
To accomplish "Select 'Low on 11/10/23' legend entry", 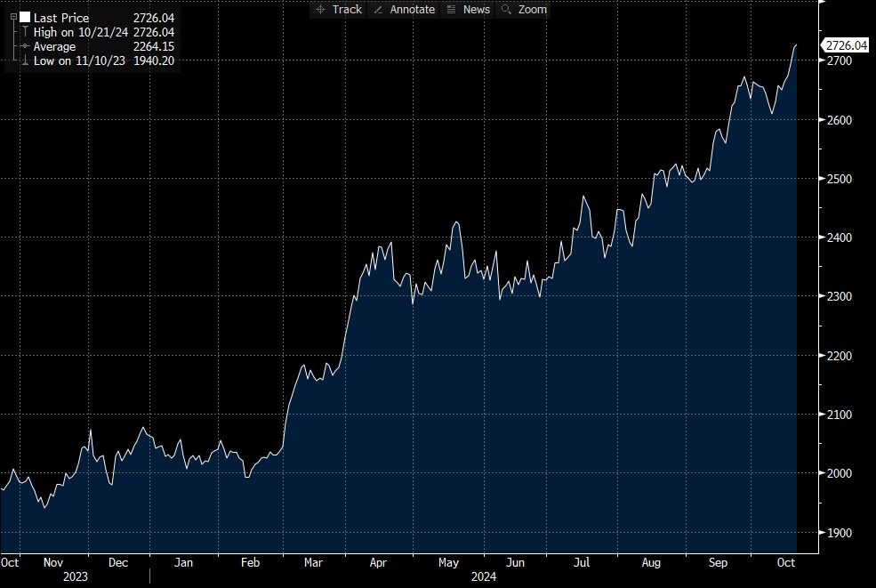I will [79, 60].
